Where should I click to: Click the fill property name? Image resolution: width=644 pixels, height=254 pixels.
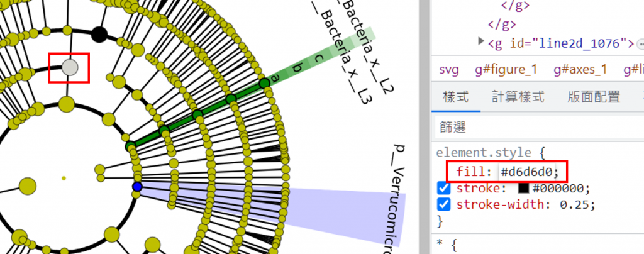[x=470, y=172]
